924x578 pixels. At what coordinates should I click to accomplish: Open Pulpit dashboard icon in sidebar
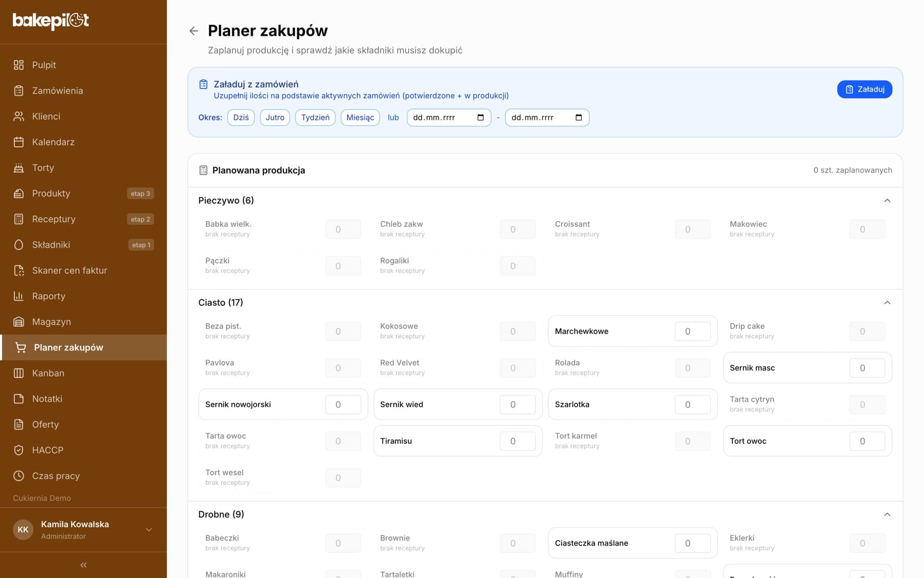coord(19,65)
